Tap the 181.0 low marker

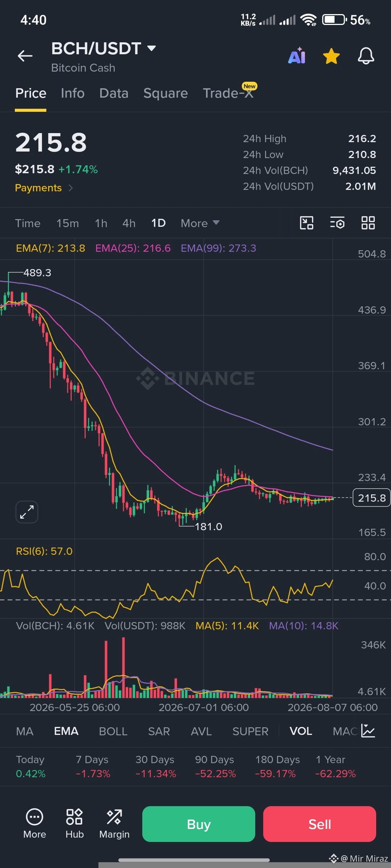click(x=209, y=527)
